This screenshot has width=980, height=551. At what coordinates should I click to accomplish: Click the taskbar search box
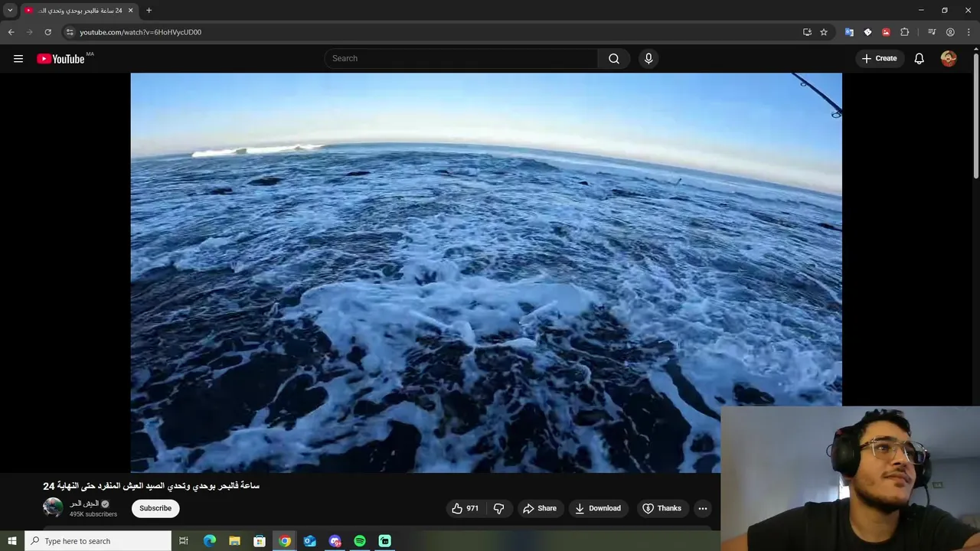coord(98,541)
